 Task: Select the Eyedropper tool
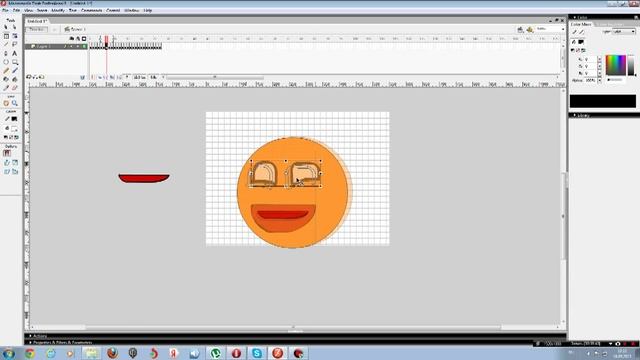pyautogui.click(x=6, y=88)
